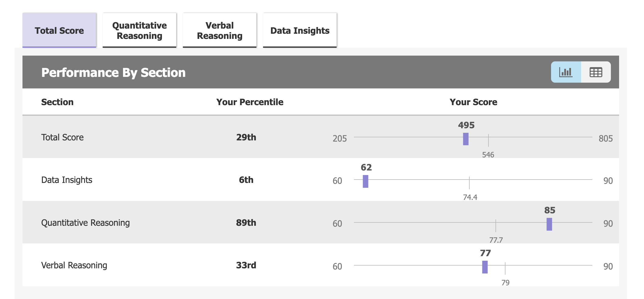Select the Your Percentile header
The height and width of the screenshot is (299, 644).
pos(249,102)
